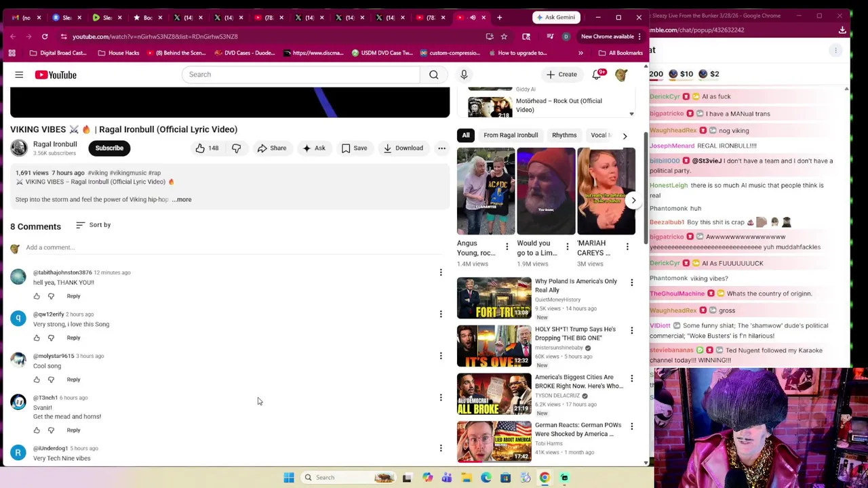
Task: Dislike T3nch1's Svanir comment
Action: 51,430
